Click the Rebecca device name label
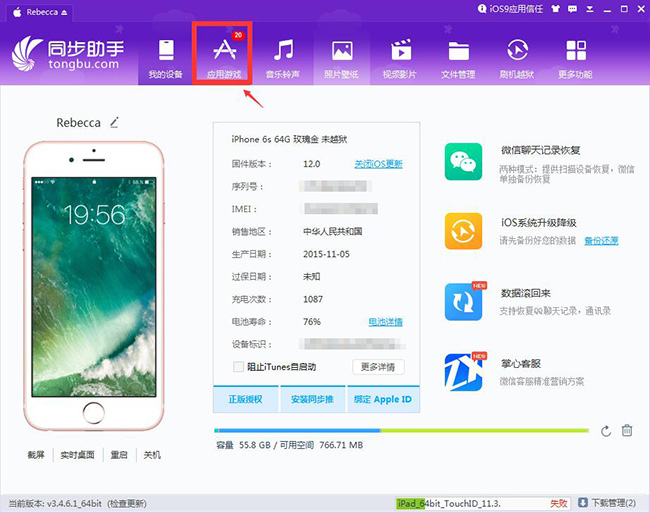The width and height of the screenshot is (650, 513). click(78, 123)
